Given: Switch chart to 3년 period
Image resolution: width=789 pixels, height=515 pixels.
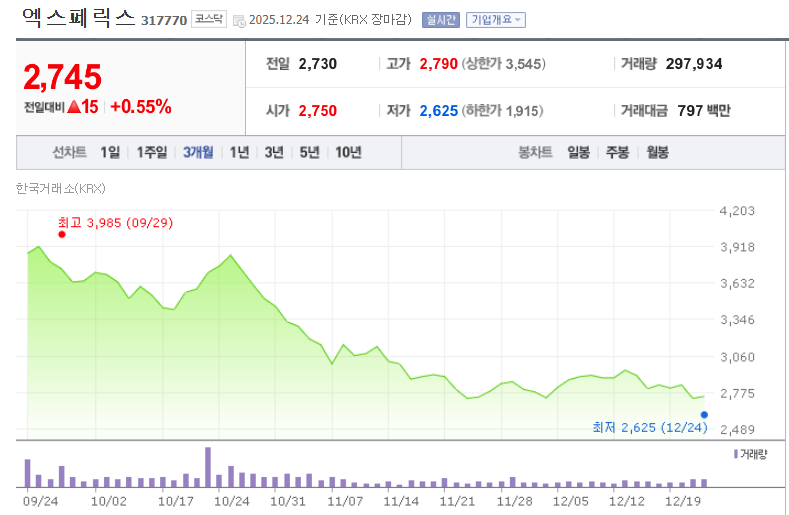Looking at the screenshot, I should click(x=274, y=152).
